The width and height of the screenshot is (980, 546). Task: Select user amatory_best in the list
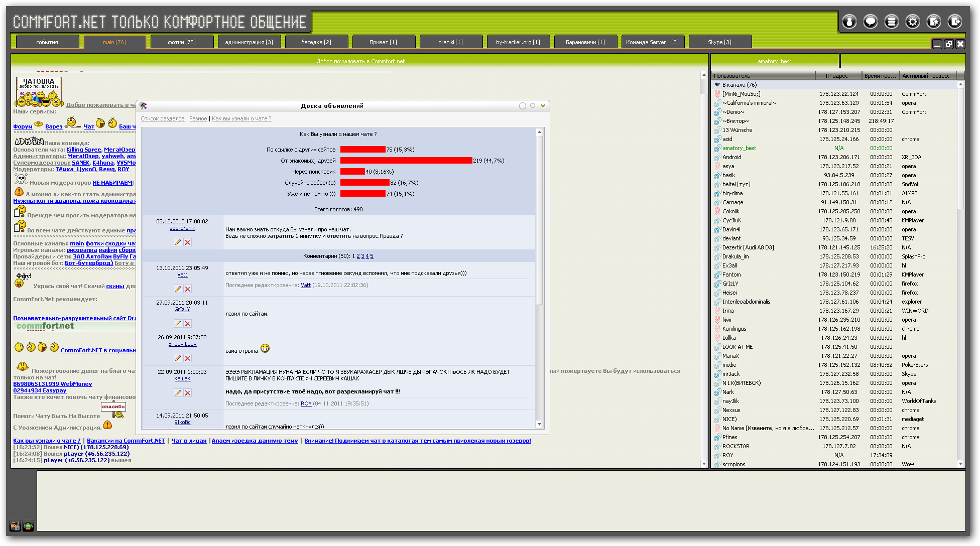tap(834, 148)
